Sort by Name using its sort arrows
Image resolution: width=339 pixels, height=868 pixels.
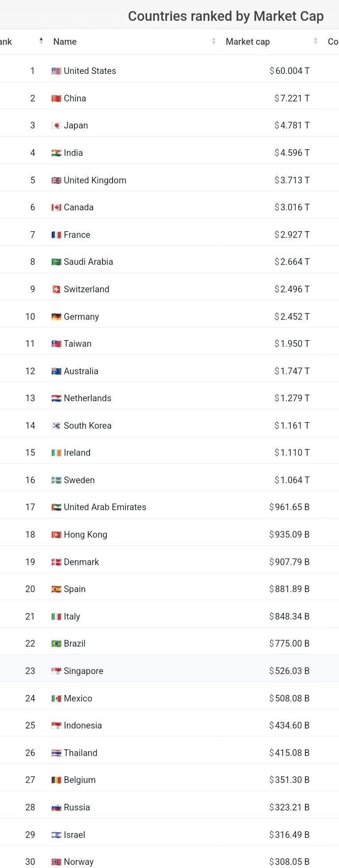pos(214,41)
